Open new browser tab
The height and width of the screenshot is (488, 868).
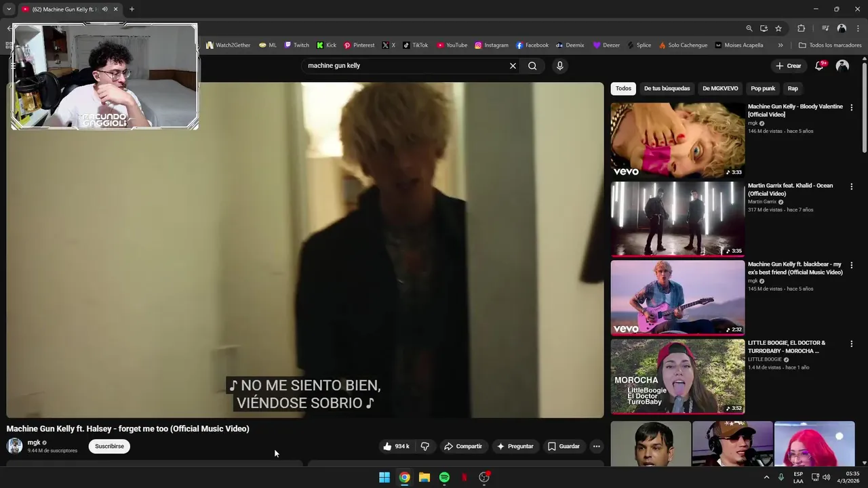132,9
